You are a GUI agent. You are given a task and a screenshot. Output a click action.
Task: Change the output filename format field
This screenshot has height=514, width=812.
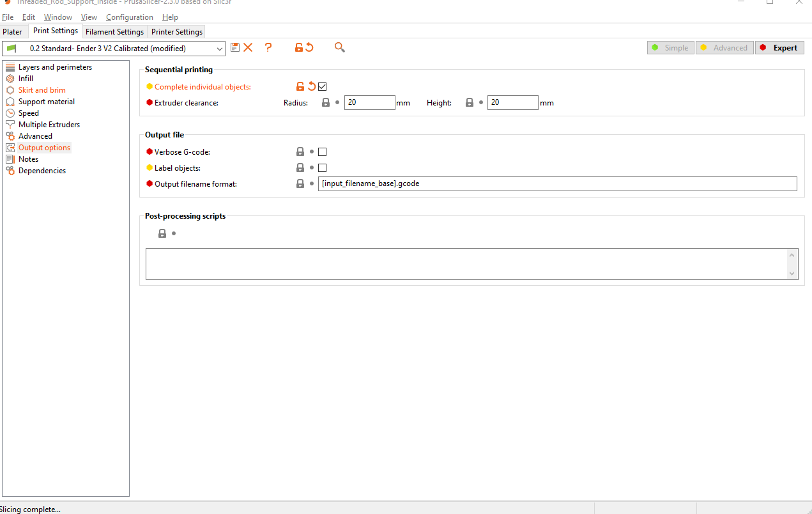coord(557,183)
